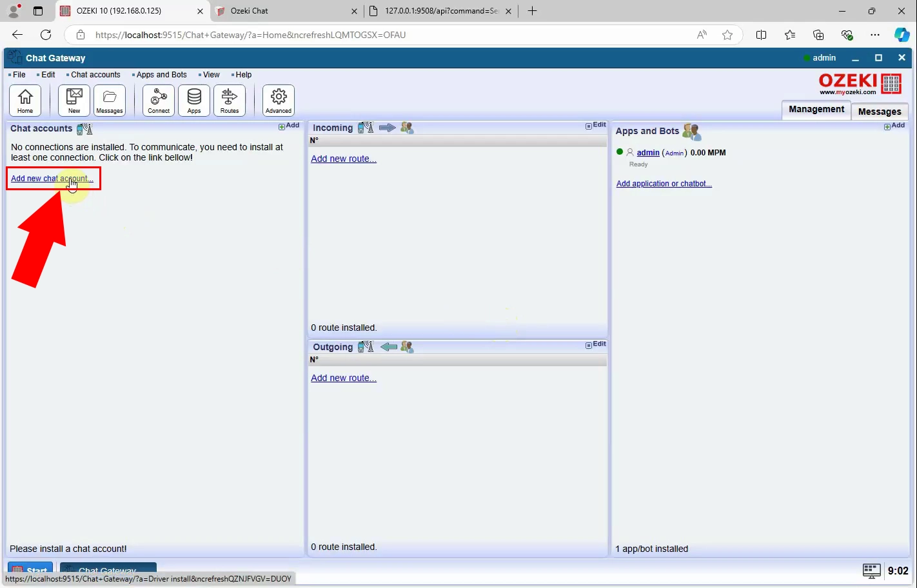Screen dimensions: 917x588
Task: Click Add application or chatbot link
Action: [664, 184]
